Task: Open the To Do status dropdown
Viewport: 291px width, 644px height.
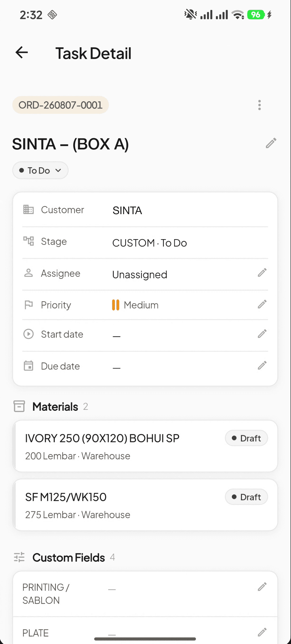Action: (x=40, y=170)
